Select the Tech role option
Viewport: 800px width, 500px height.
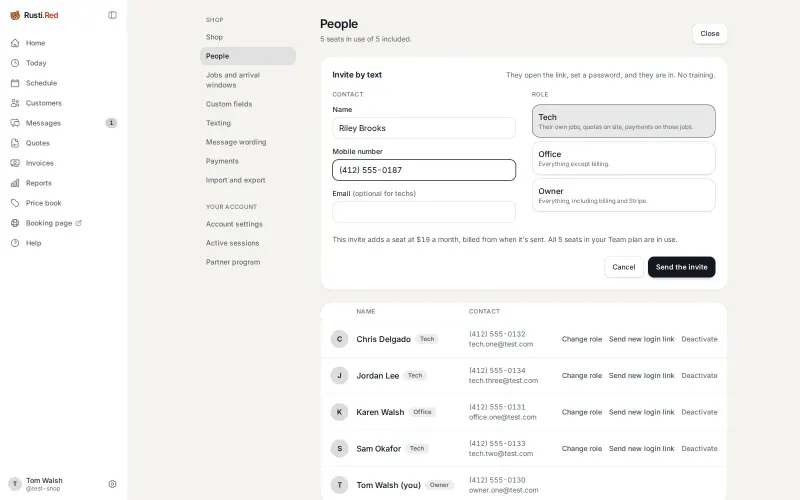[x=623, y=121]
